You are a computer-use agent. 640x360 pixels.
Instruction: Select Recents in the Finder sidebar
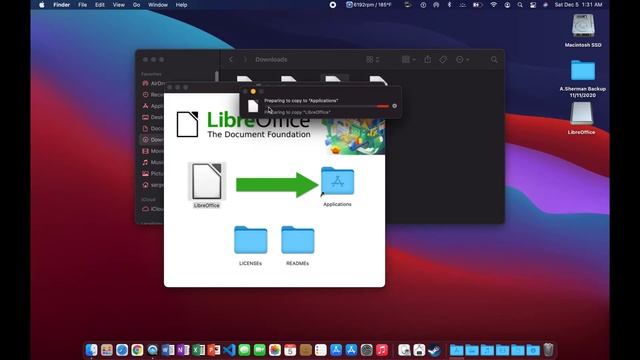click(x=153, y=95)
